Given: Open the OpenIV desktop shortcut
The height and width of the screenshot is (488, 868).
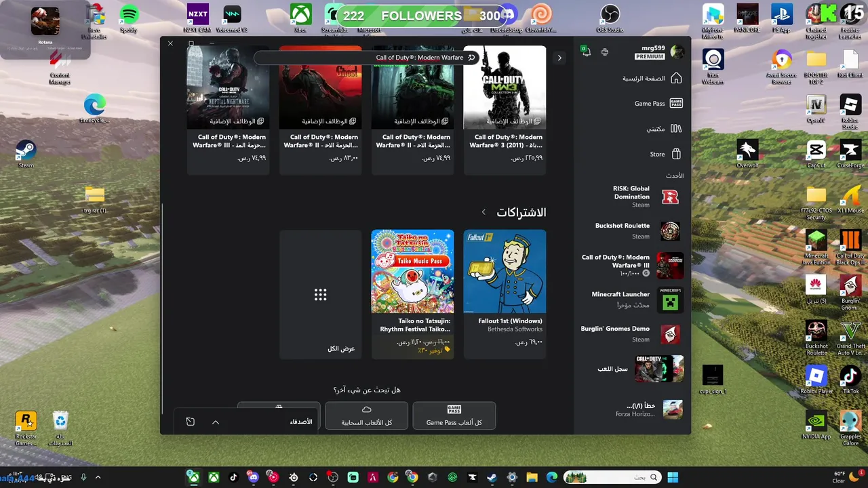Looking at the screenshot, I should (816, 108).
